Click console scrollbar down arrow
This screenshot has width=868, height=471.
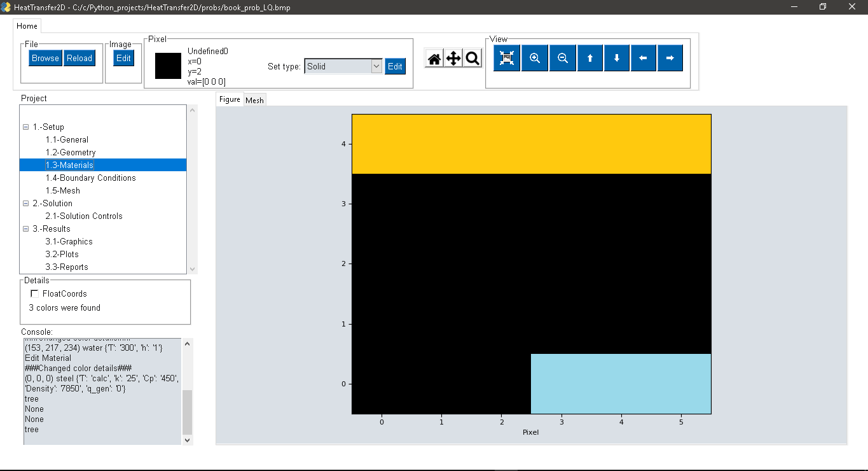pyautogui.click(x=188, y=440)
